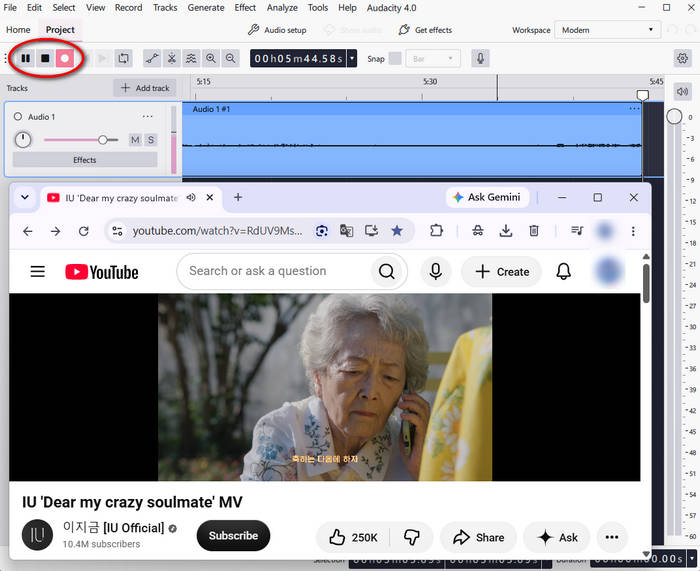The width and height of the screenshot is (700, 571).
Task: Switch to the Project tab
Action: (x=60, y=30)
